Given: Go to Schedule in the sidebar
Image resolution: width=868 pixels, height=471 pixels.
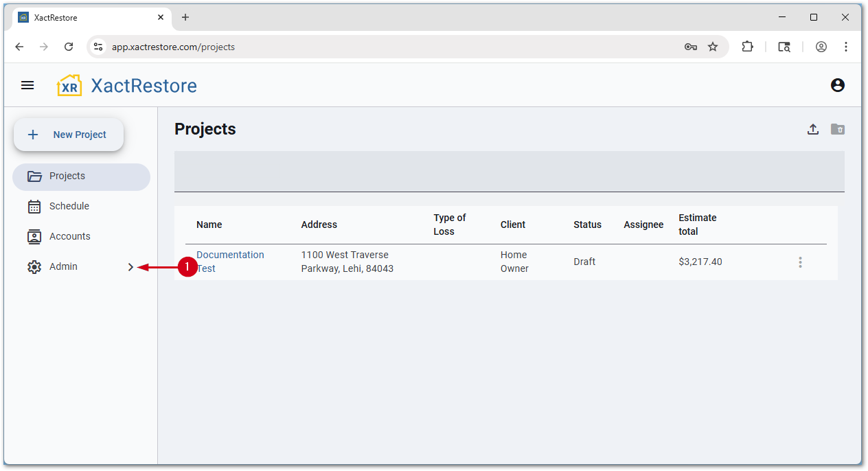Looking at the screenshot, I should [69, 206].
